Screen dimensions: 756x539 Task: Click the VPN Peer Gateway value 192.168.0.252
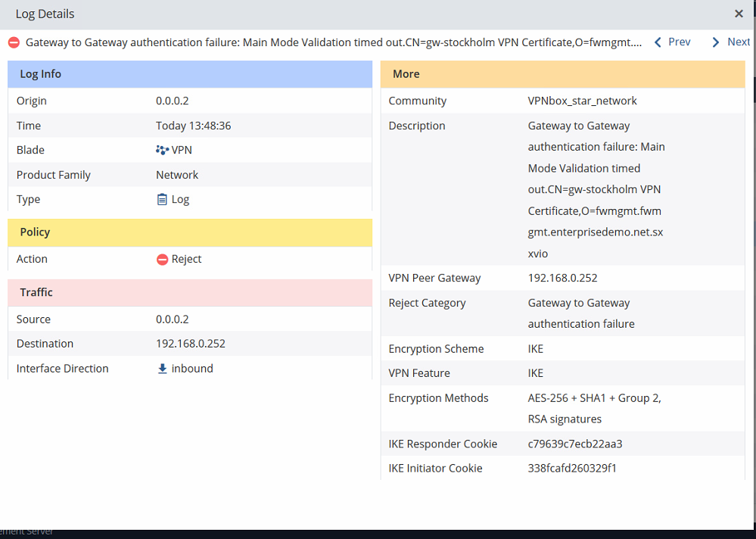tap(563, 278)
